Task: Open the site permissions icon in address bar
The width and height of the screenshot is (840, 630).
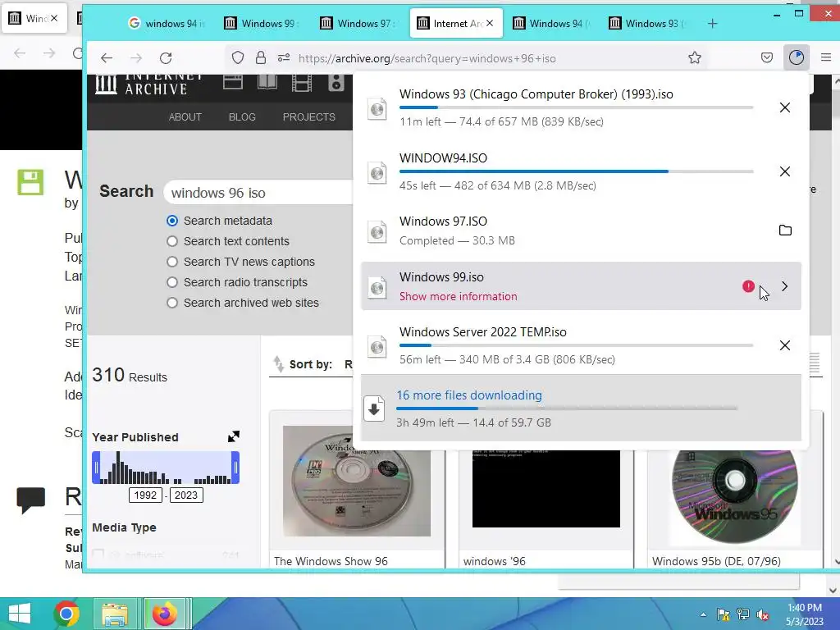Action: [x=284, y=57]
